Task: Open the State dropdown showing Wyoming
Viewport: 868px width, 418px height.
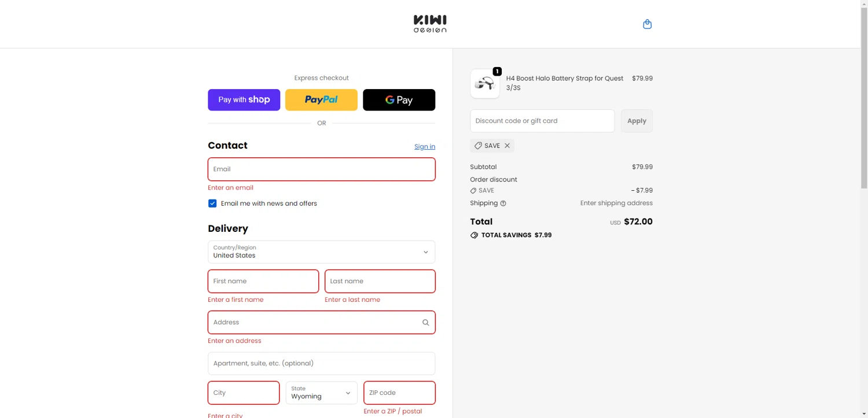Action: coord(321,393)
